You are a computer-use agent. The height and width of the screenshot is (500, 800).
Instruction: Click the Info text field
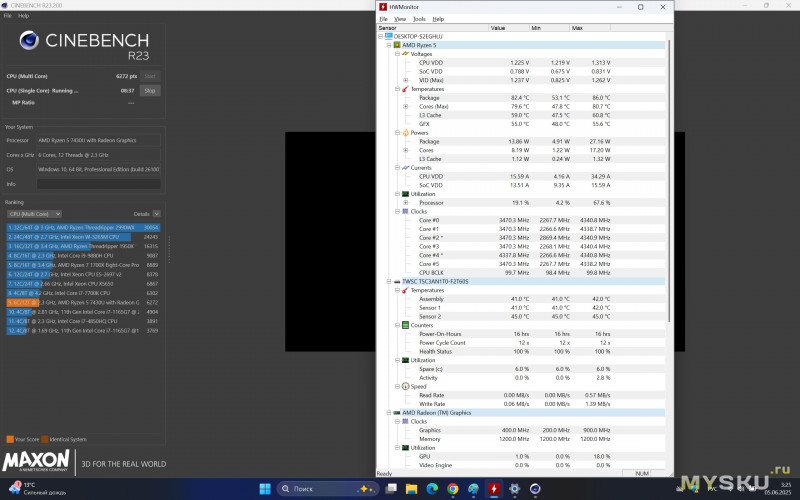(x=98, y=184)
